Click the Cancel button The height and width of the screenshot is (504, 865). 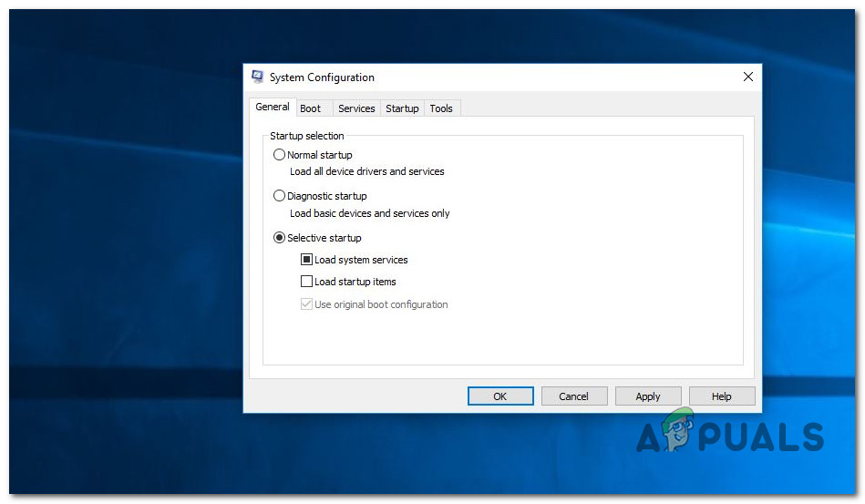(573, 396)
